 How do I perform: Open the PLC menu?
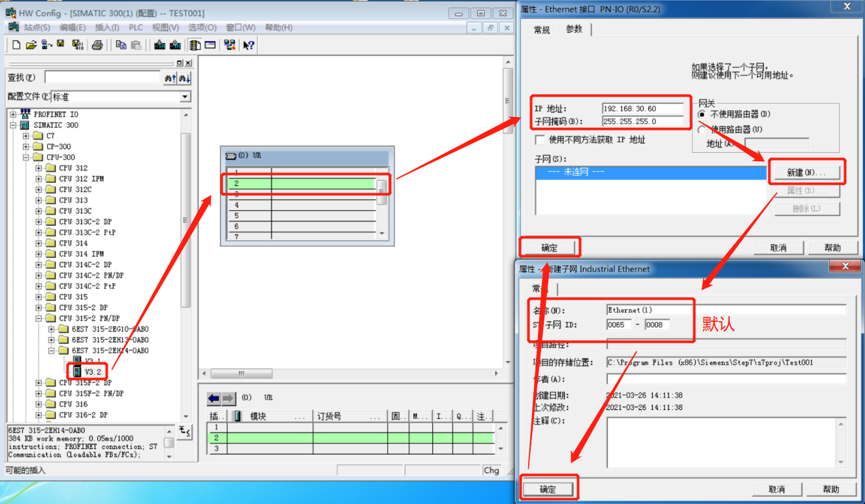[x=135, y=27]
